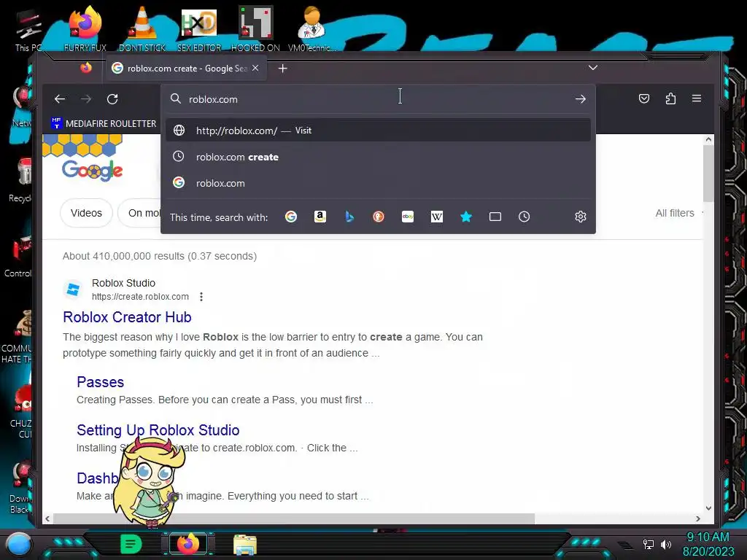Click the volume speaker tray icon
Screen dimensions: 747x560
[x=666, y=544]
